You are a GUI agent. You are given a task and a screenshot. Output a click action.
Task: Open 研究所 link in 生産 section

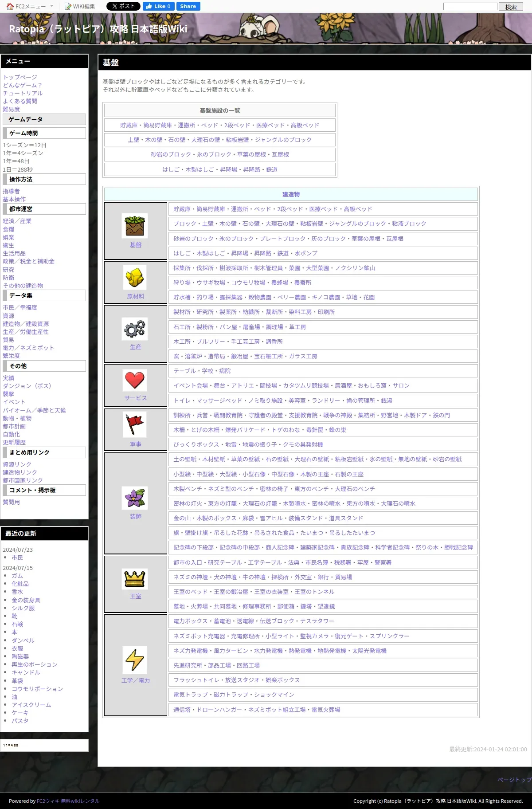pos(205,312)
